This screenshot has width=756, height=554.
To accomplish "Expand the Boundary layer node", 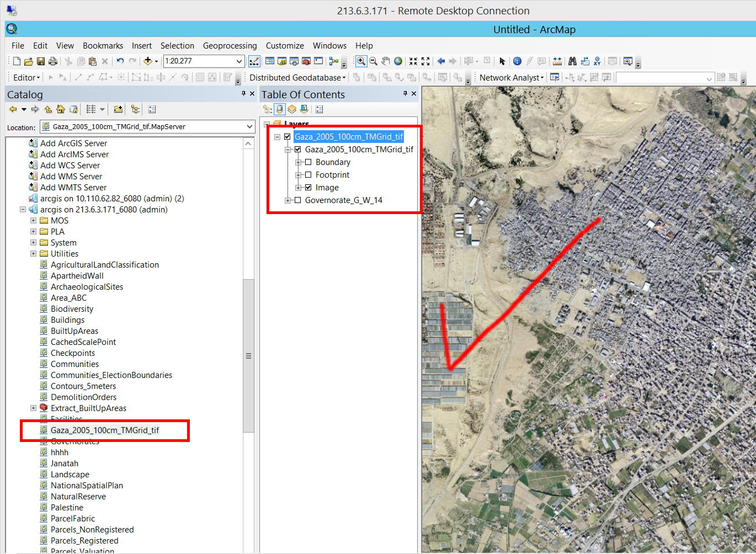I will 298,162.
